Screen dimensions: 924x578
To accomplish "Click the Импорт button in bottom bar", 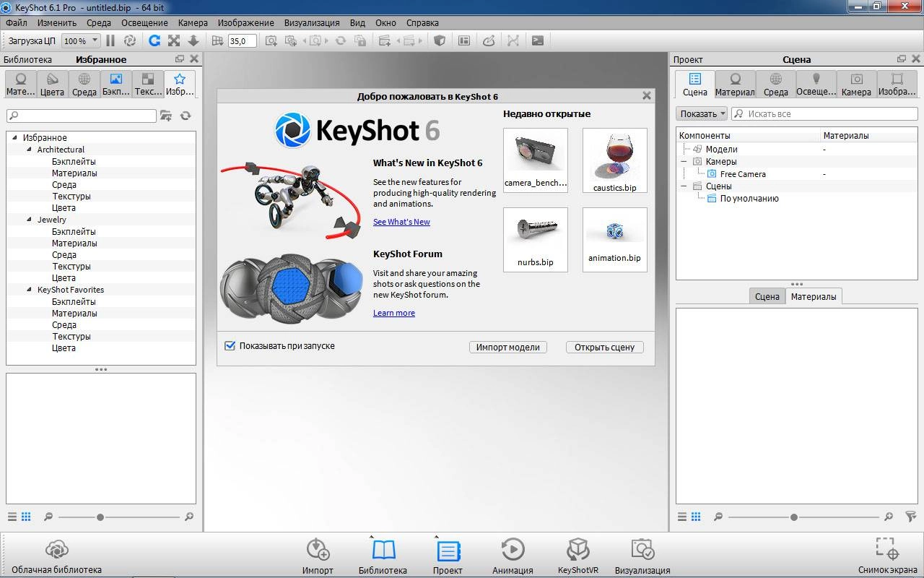I will pyautogui.click(x=318, y=556).
